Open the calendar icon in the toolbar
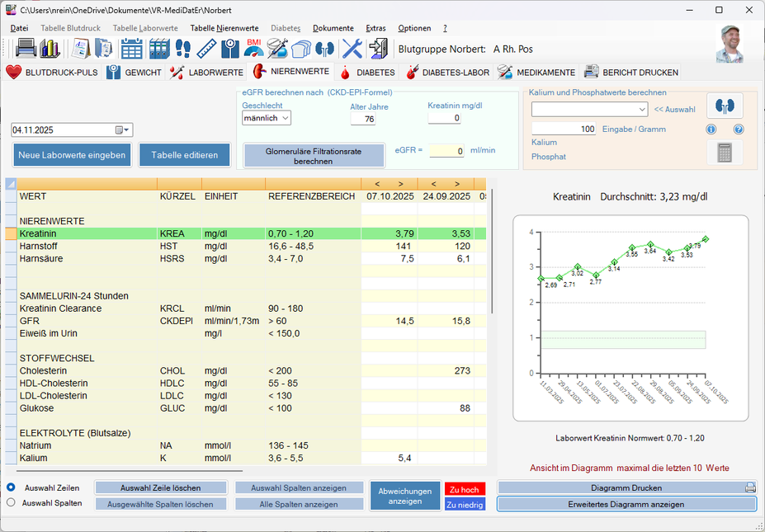Viewport: 765px width, 532px height. 132,49
